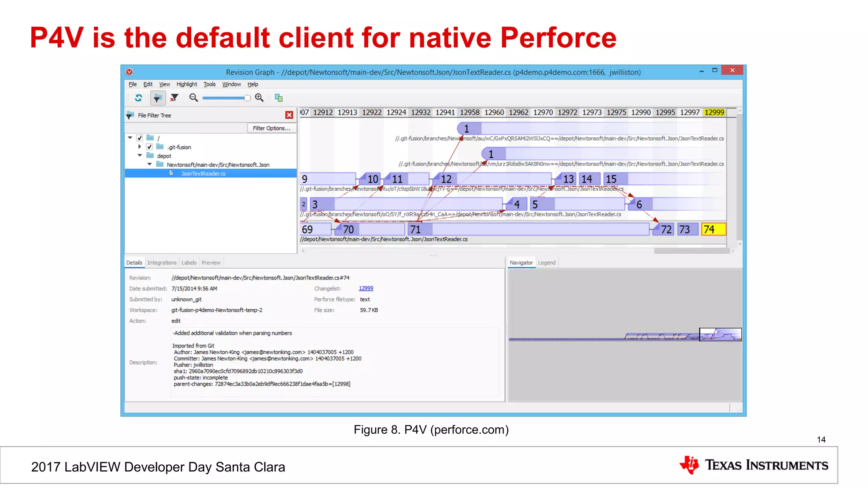Select revision 72 node in graph
The image size is (868, 488).
point(664,229)
